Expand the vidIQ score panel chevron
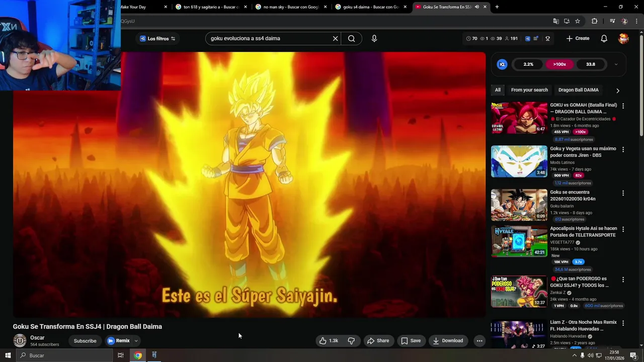The image size is (644, 362). (x=616, y=64)
